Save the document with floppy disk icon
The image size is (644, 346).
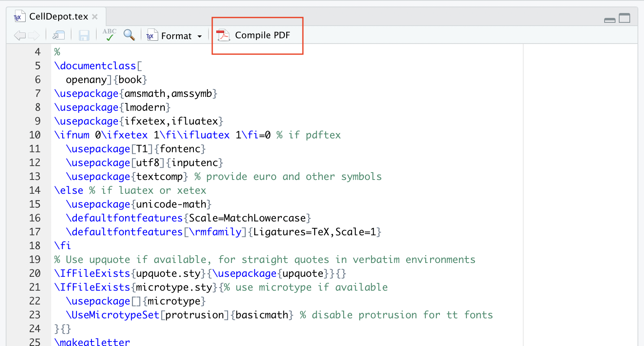click(x=84, y=35)
